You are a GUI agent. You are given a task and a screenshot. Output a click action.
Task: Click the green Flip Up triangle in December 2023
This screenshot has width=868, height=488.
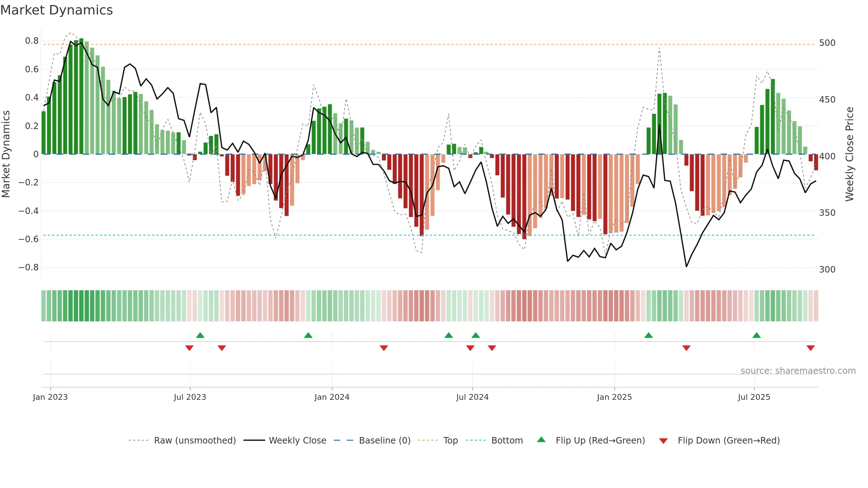308,335
